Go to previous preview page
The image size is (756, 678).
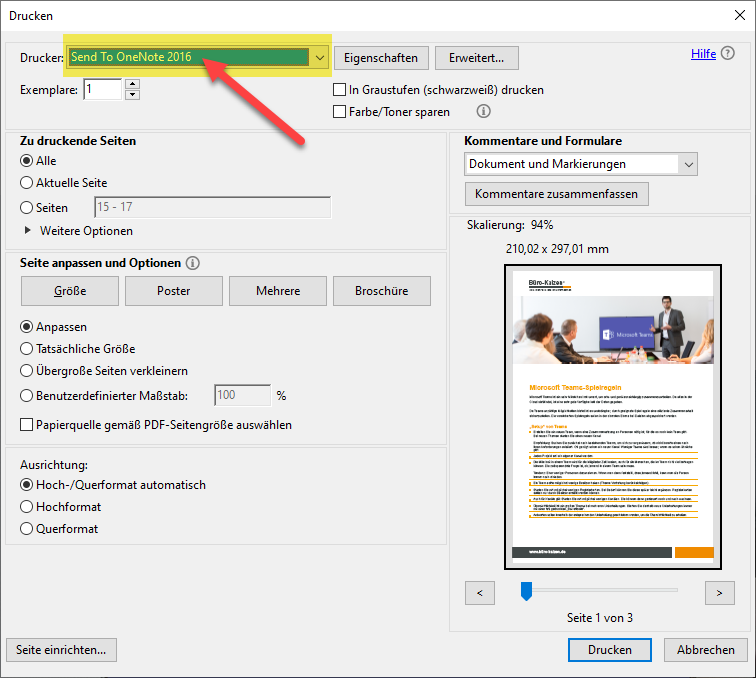click(x=480, y=593)
